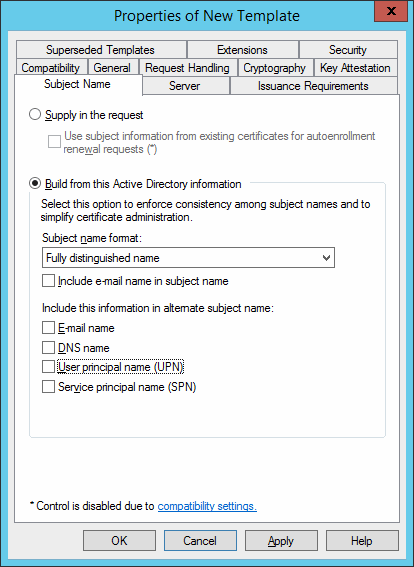Check User principal name (UPN)
414x567 pixels.
pyautogui.click(x=48, y=367)
